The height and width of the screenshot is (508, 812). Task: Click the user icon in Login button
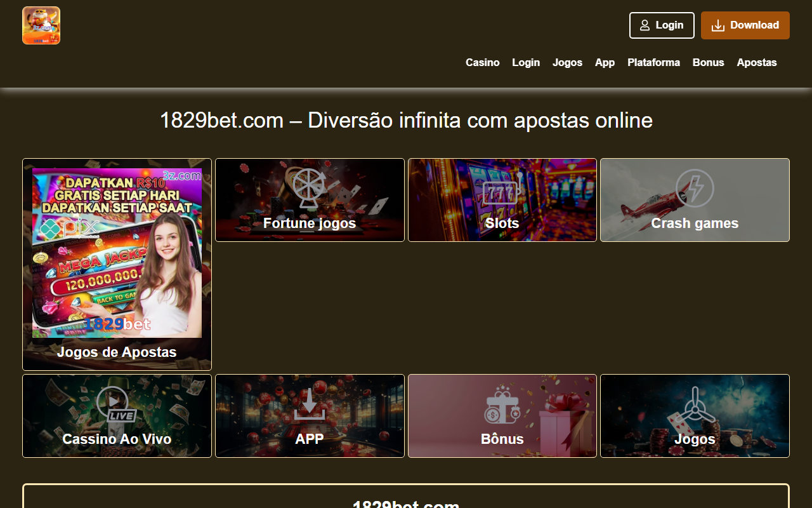pyautogui.click(x=645, y=25)
